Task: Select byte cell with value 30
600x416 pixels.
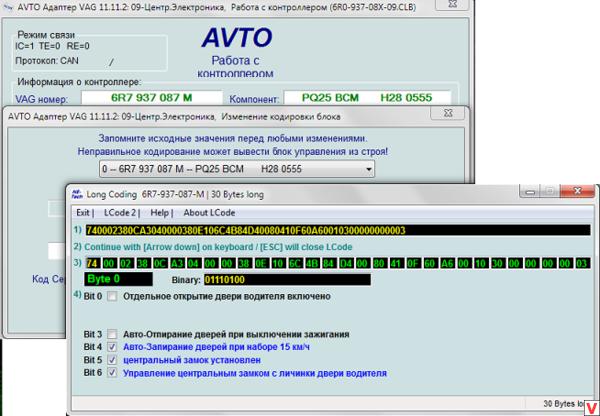Action: pyautogui.click(x=497, y=263)
